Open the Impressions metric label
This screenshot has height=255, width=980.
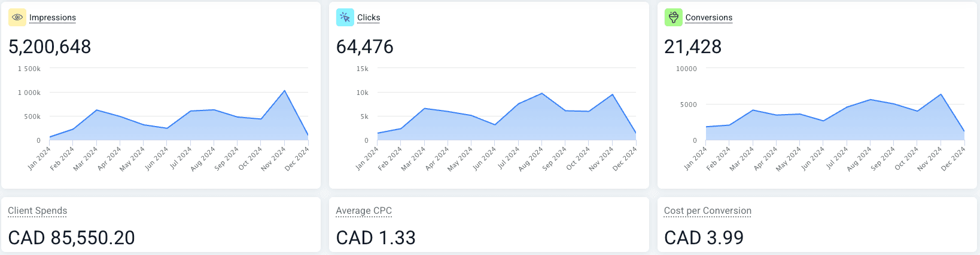click(x=53, y=17)
